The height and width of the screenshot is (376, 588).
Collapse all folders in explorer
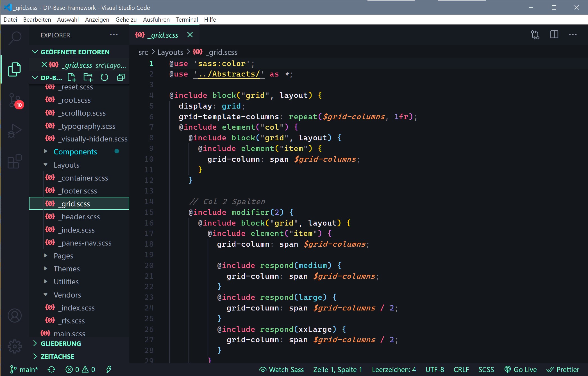pyautogui.click(x=121, y=77)
